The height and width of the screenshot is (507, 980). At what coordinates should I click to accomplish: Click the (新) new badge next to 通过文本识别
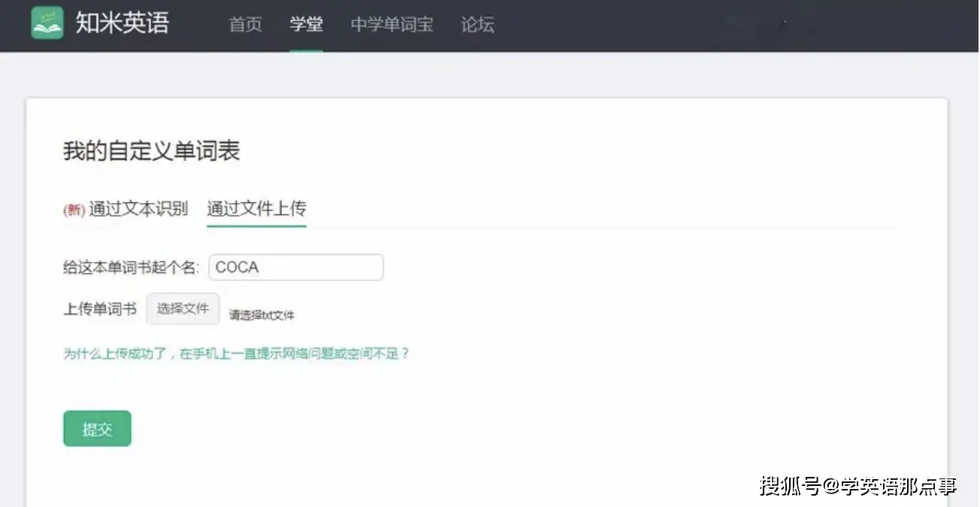coord(74,211)
